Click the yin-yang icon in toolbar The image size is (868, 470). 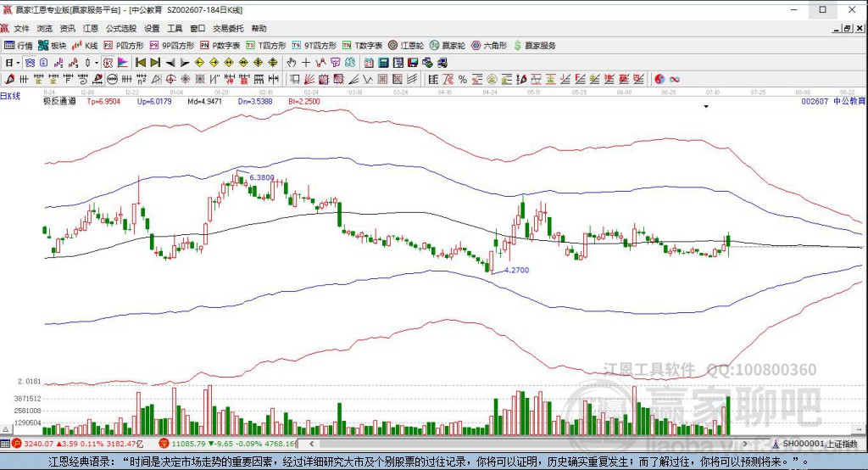coord(659,79)
